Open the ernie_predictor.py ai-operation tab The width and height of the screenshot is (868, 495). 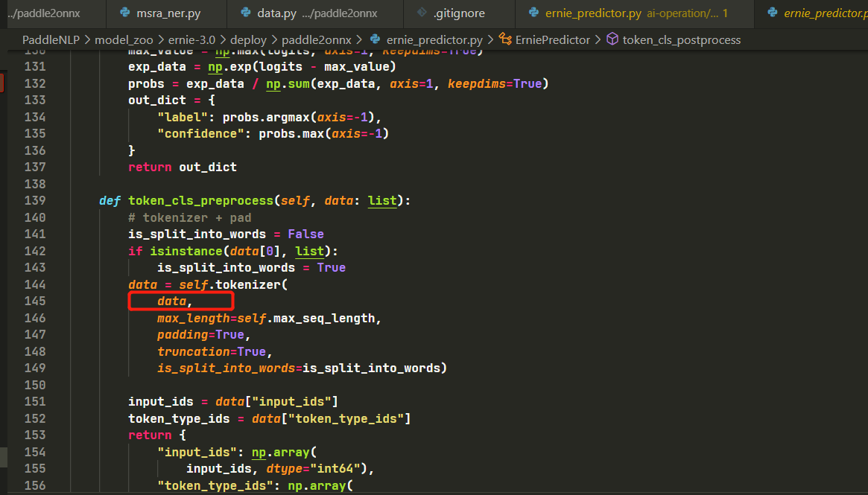point(634,13)
